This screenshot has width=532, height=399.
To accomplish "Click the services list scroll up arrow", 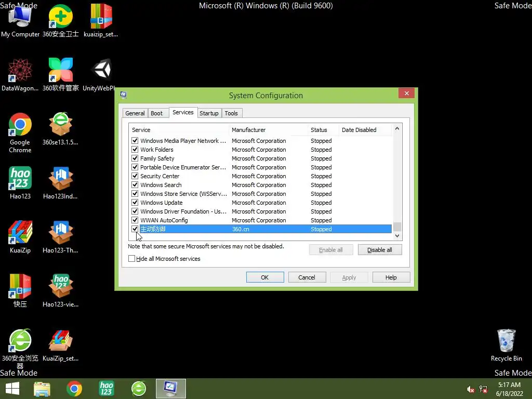I will [x=397, y=129].
